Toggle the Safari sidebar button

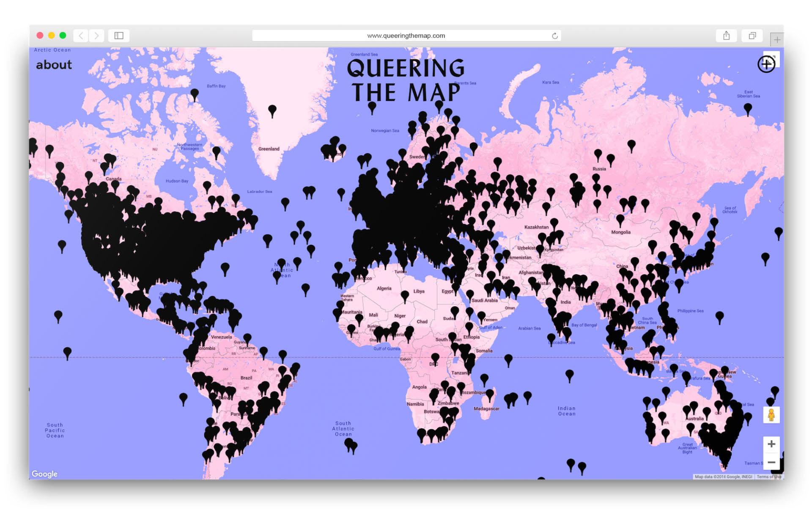coord(119,36)
